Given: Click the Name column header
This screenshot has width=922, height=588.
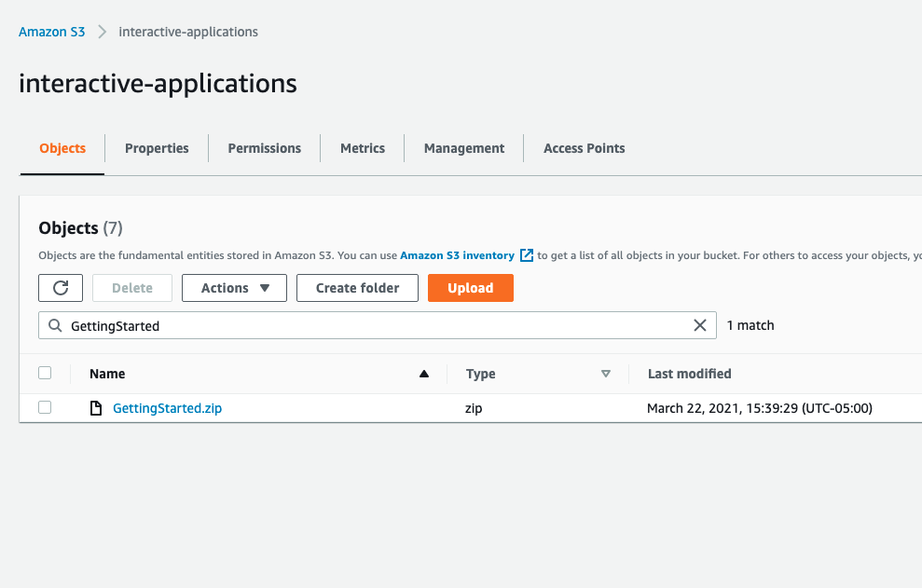Looking at the screenshot, I should (107, 374).
